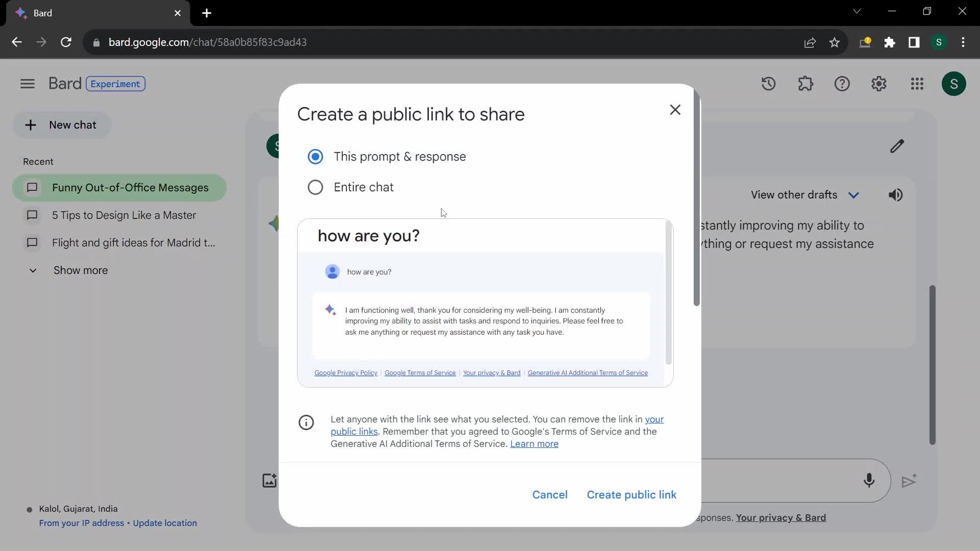
Task: Click the Google apps grid icon
Action: pyautogui.click(x=917, y=84)
